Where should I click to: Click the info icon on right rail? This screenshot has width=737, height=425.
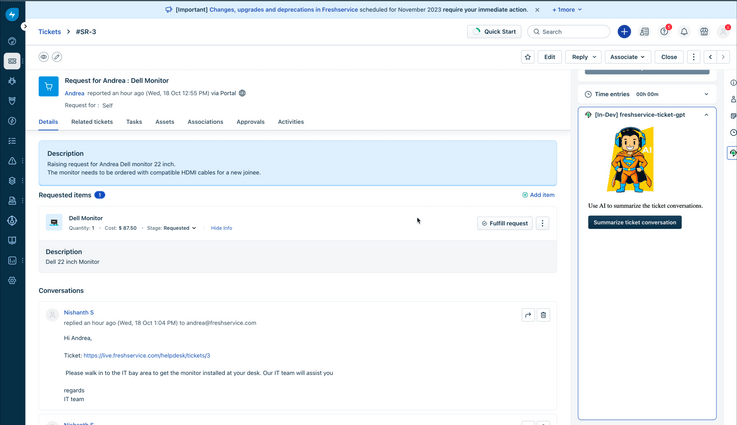(733, 83)
